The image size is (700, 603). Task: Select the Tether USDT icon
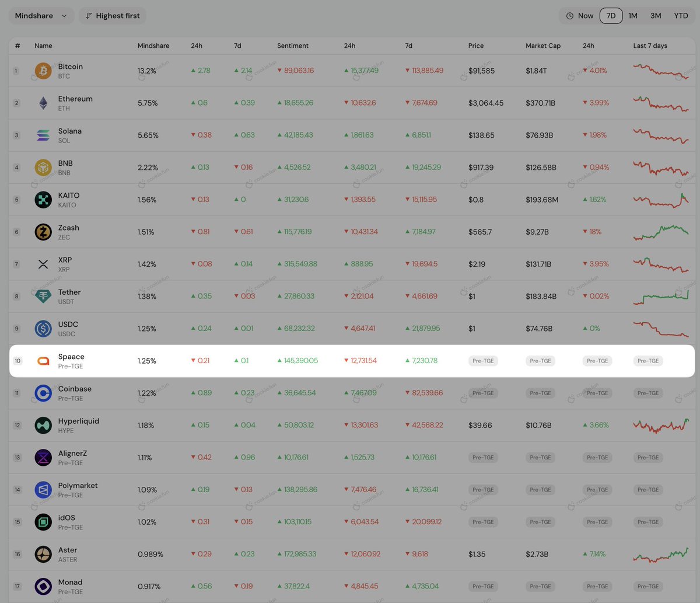click(43, 296)
